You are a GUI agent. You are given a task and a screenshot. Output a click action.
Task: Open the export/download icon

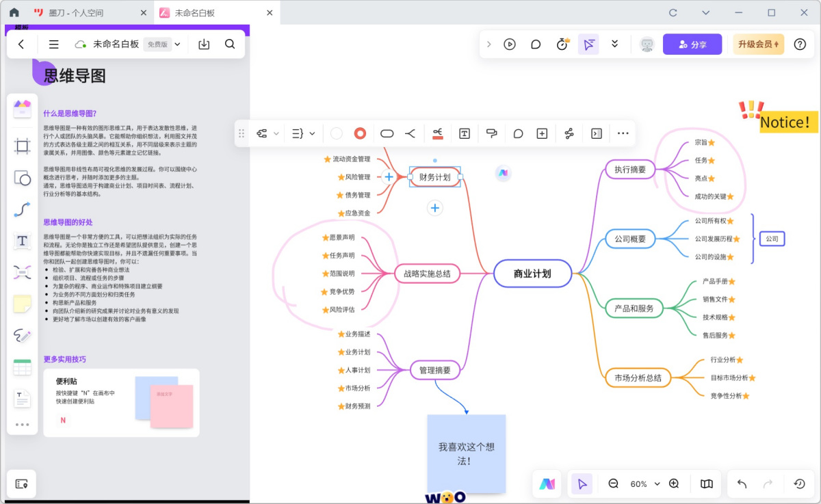pyautogui.click(x=204, y=44)
